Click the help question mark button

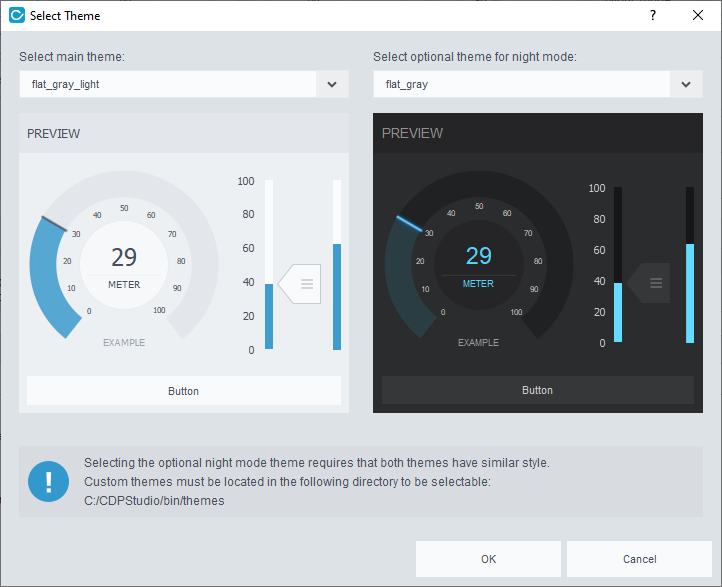coord(653,16)
